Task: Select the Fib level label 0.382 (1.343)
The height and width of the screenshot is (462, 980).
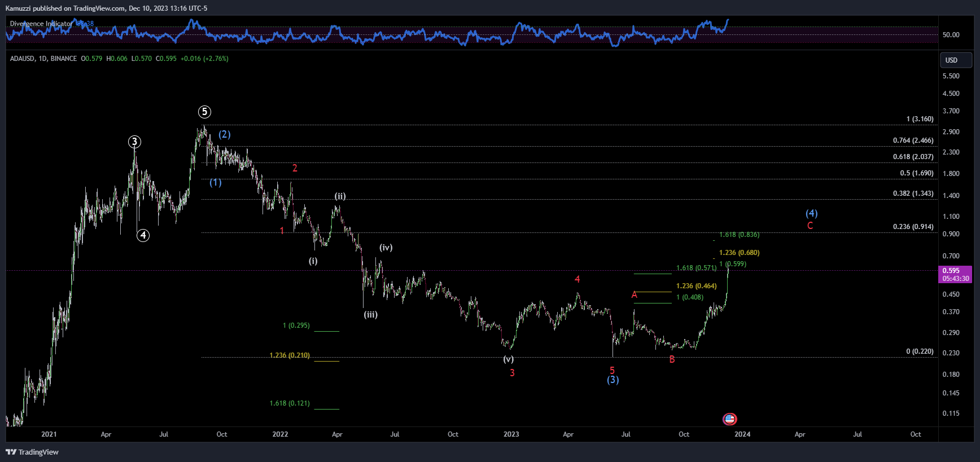Action: 913,193
